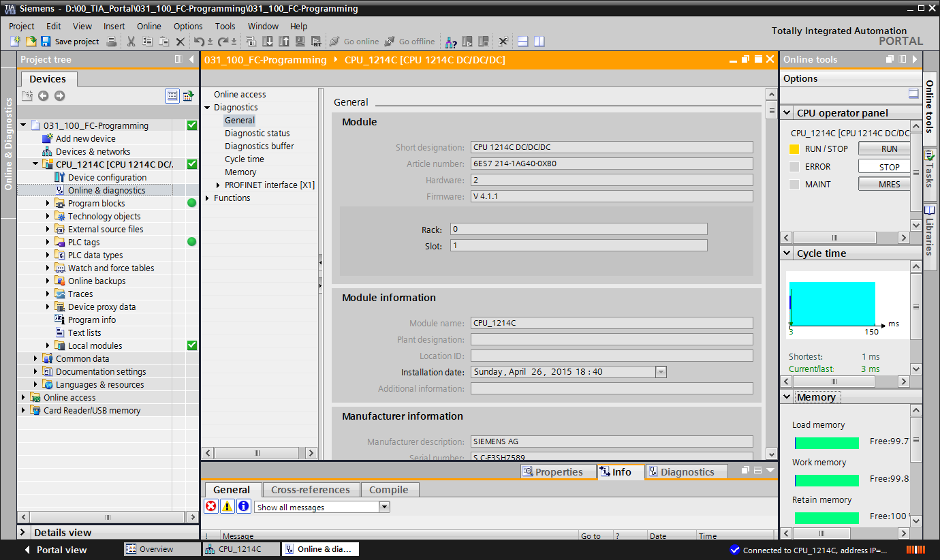Click the Upload from device icon
940x560 pixels.
pos(284,42)
